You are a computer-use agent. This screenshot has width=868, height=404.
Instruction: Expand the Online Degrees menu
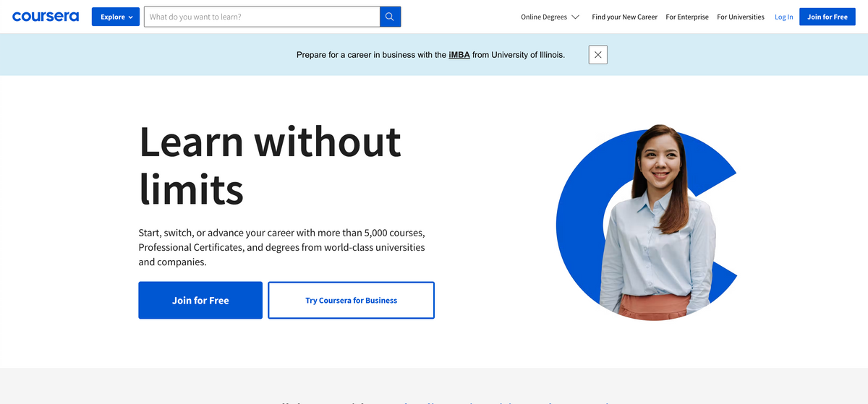click(x=550, y=17)
